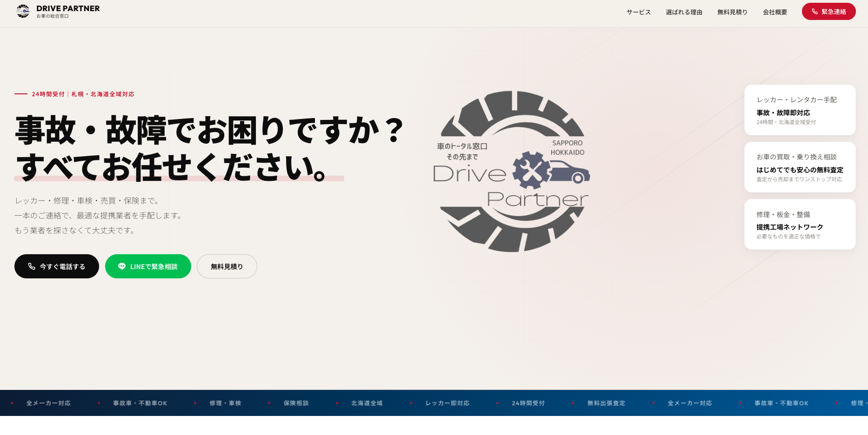This screenshot has height=435, width=868.
Task: Select the 修理・板金・整備 card
Action: point(800,224)
